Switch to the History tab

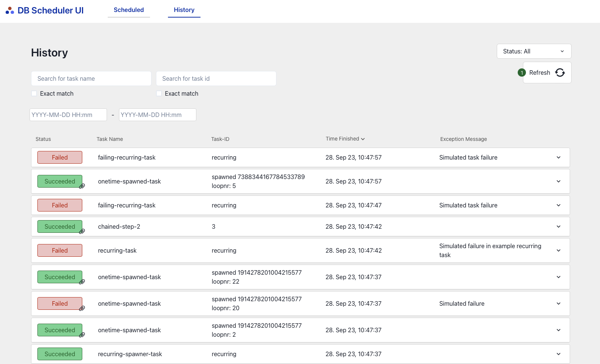(x=184, y=10)
